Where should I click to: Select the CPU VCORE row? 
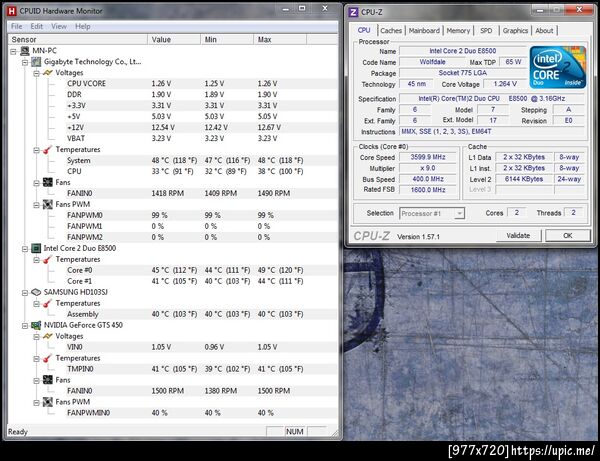[x=201, y=84]
